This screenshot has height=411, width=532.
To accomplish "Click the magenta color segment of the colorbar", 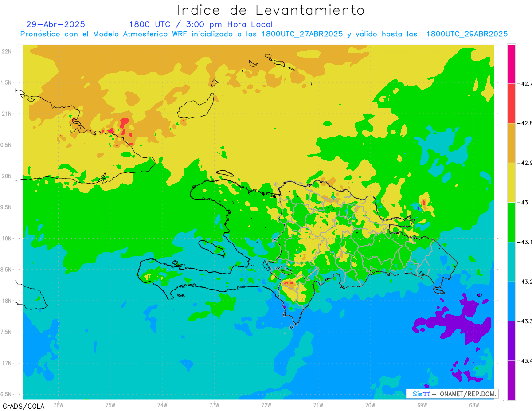I will pyautogui.click(x=511, y=64).
